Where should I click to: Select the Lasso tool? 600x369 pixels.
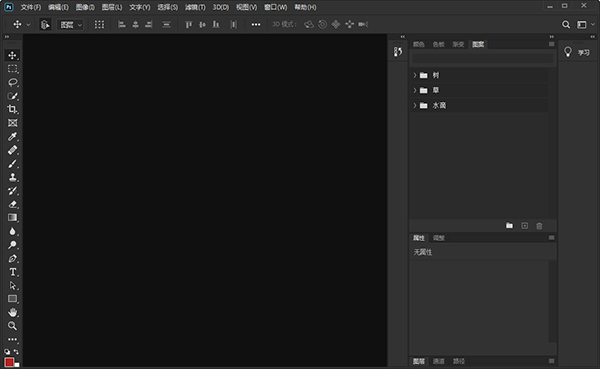12,82
